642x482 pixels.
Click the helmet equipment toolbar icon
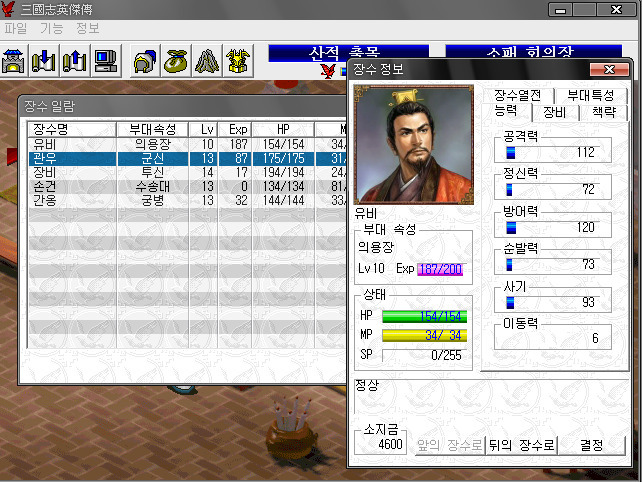click(x=145, y=61)
